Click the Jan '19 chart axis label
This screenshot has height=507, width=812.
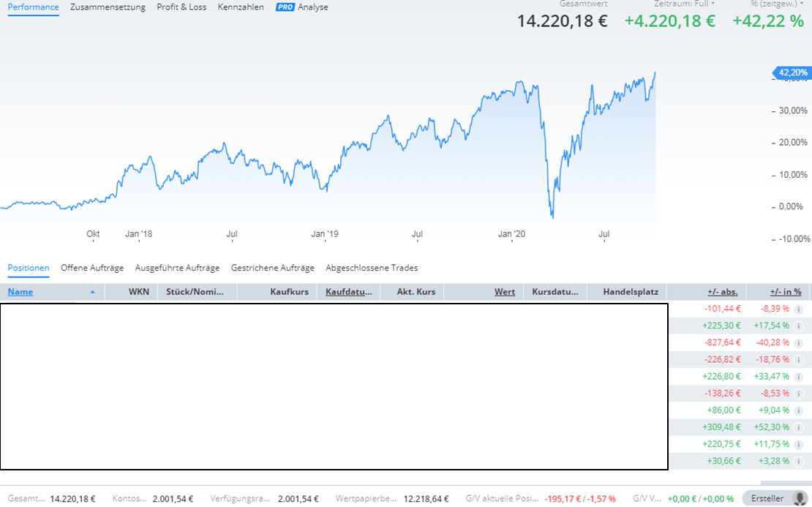tap(325, 234)
